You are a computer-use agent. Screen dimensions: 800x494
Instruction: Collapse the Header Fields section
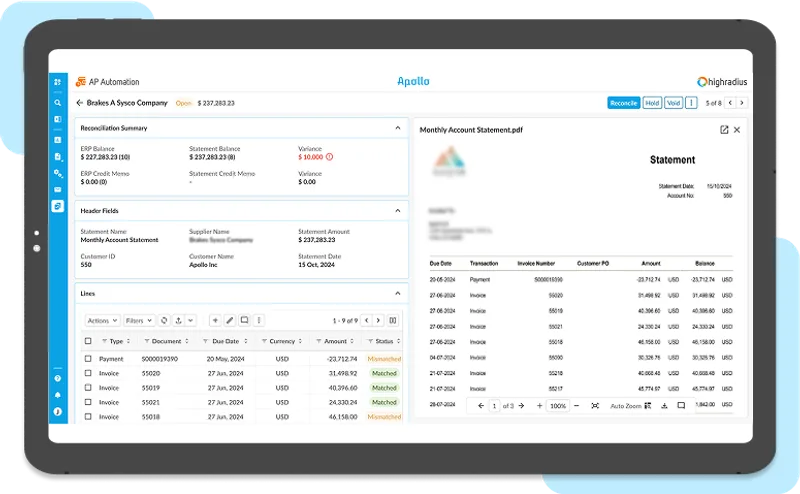[397, 210]
